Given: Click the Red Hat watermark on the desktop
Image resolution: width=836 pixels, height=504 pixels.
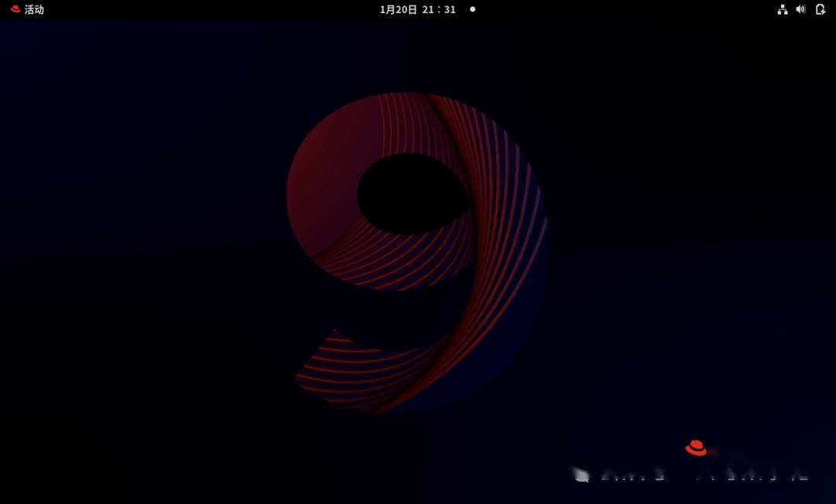Looking at the screenshot, I should click(x=696, y=447).
